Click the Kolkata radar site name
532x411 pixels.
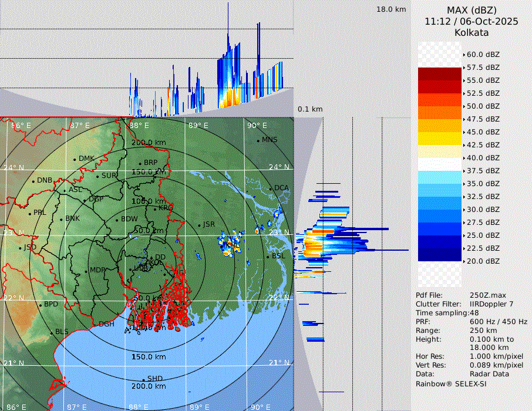coord(472,32)
